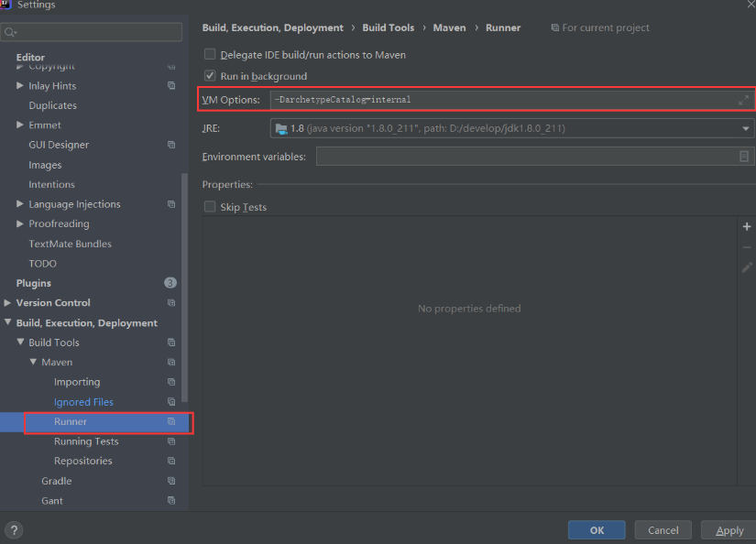Click project-level icon beside Gant

(171, 500)
